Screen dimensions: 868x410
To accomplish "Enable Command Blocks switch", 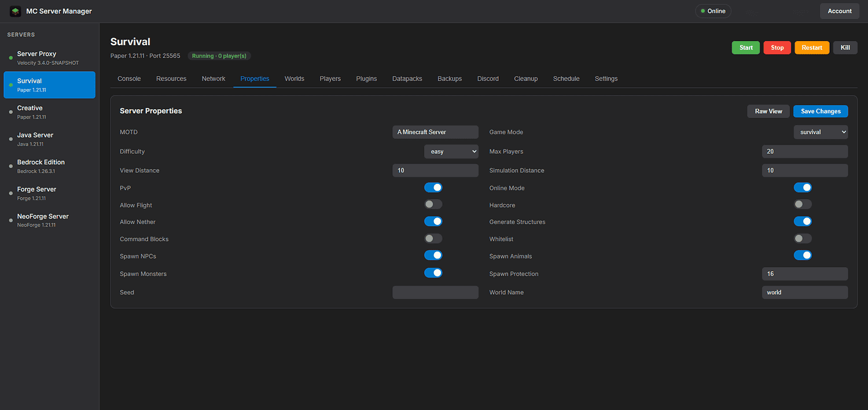I will click(433, 238).
